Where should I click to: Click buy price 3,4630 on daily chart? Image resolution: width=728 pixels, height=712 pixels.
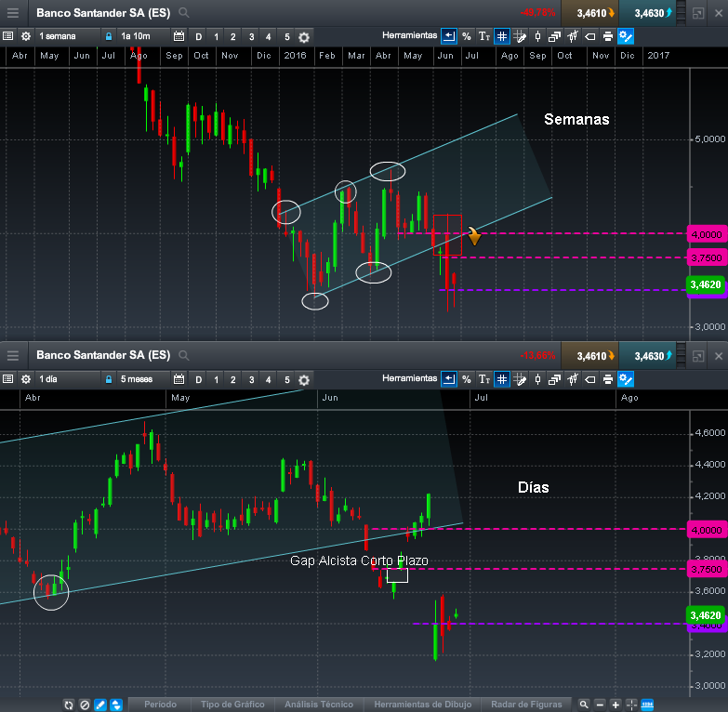point(647,356)
